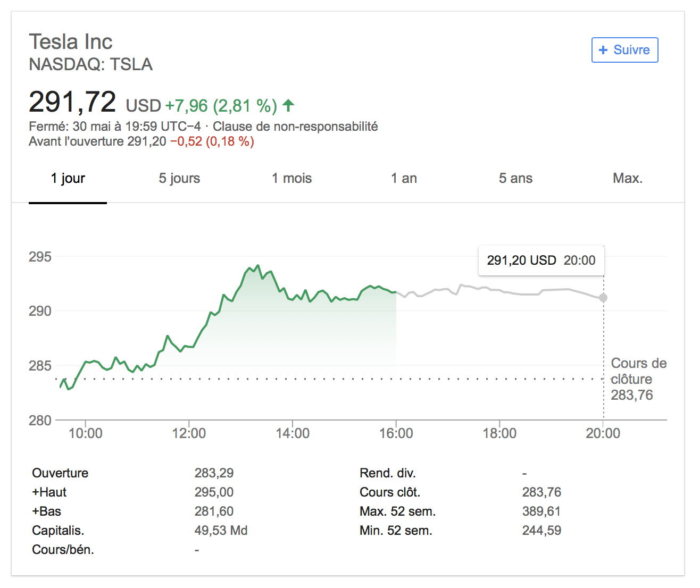Switch to the 5 ans tab
Image resolution: width=700 pixels, height=588 pixels.
pyautogui.click(x=515, y=179)
